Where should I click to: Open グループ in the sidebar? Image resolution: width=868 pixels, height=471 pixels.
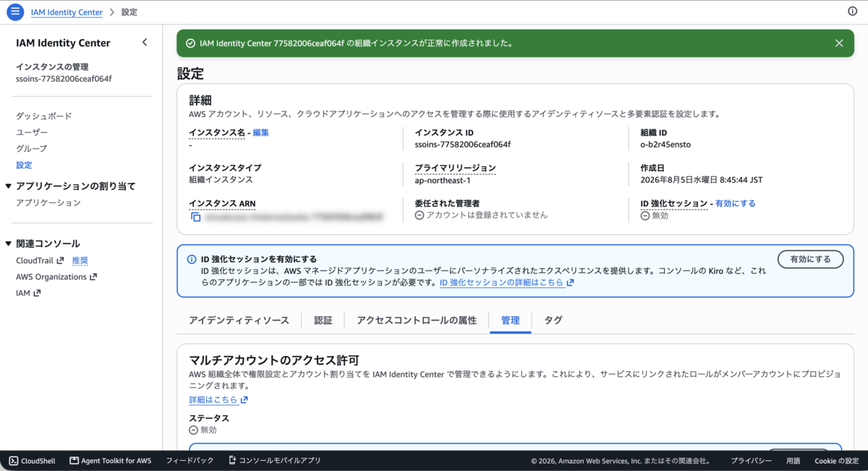pos(32,148)
